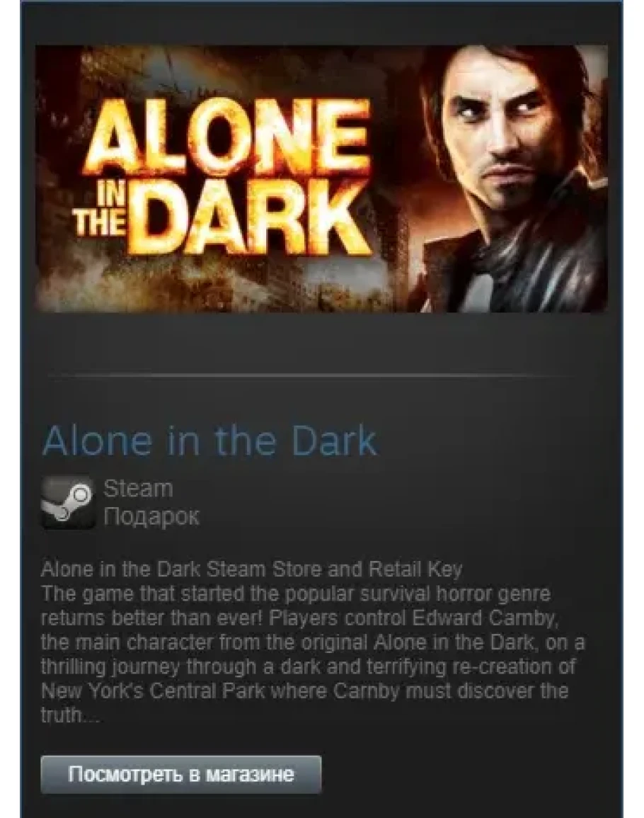This screenshot has width=644, height=818.
Task: Click the game description paragraph
Action: [313, 654]
